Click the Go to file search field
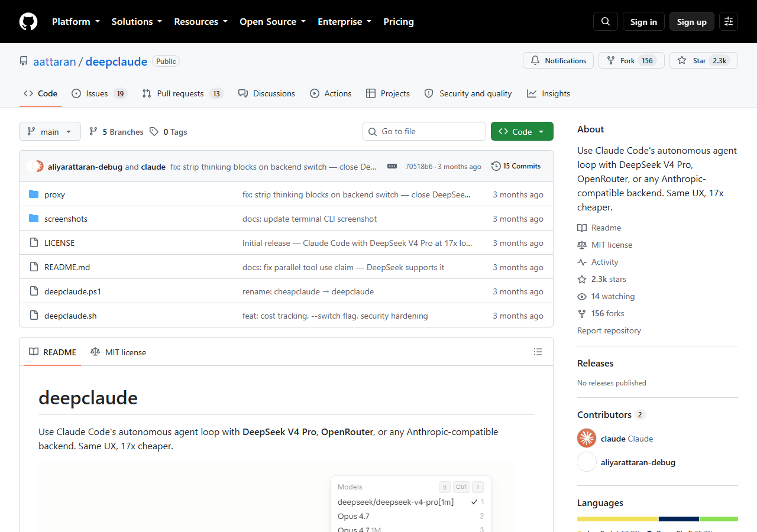The image size is (757, 532). [x=424, y=131]
